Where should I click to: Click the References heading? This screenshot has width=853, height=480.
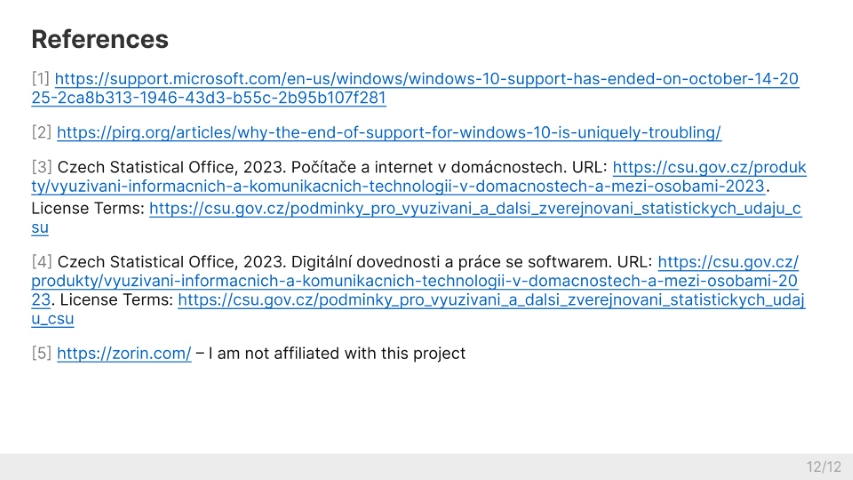click(x=100, y=40)
